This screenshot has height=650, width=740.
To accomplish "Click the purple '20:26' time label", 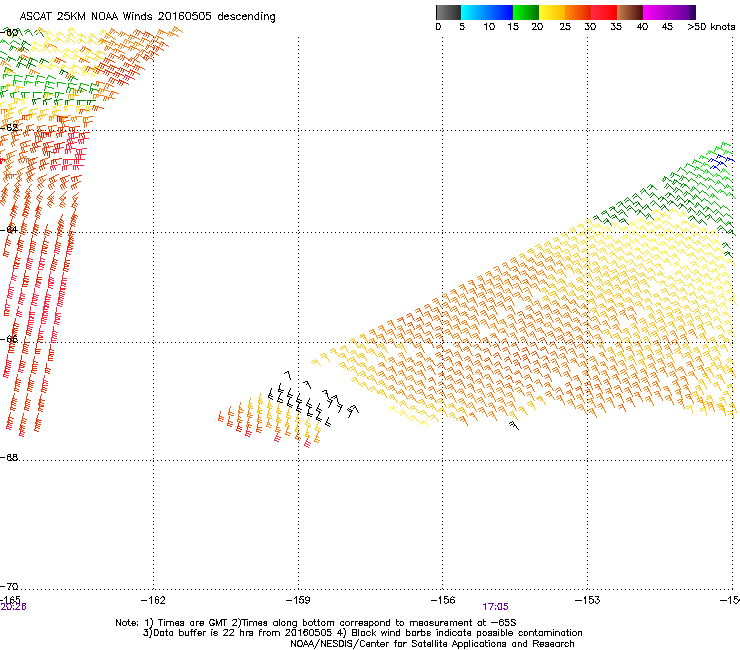I will 13,607.
